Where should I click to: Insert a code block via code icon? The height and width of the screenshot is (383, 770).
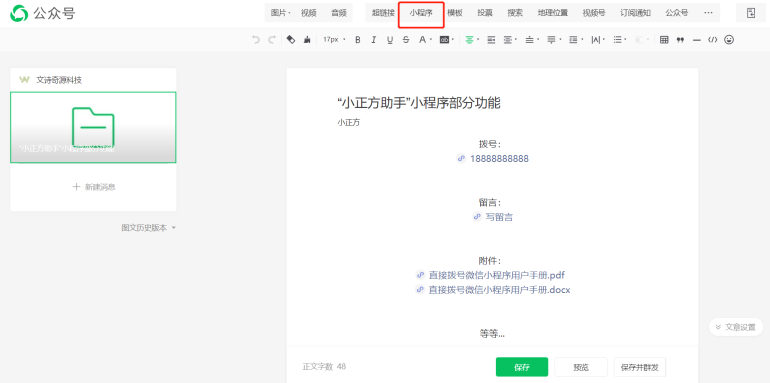click(x=712, y=40)
